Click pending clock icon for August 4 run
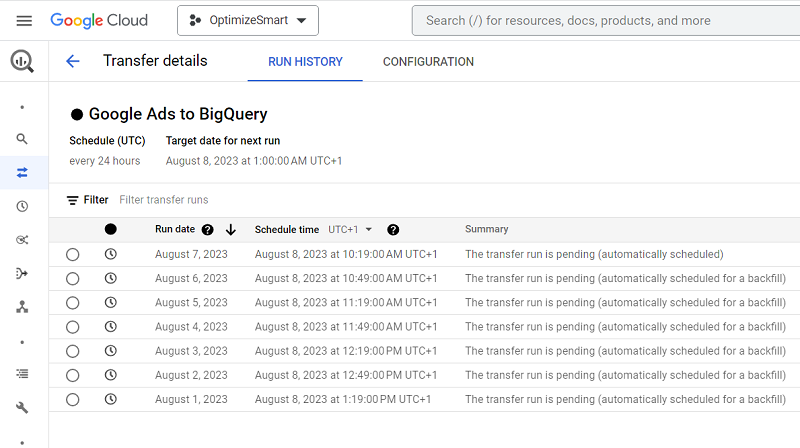 click(111, 327)
